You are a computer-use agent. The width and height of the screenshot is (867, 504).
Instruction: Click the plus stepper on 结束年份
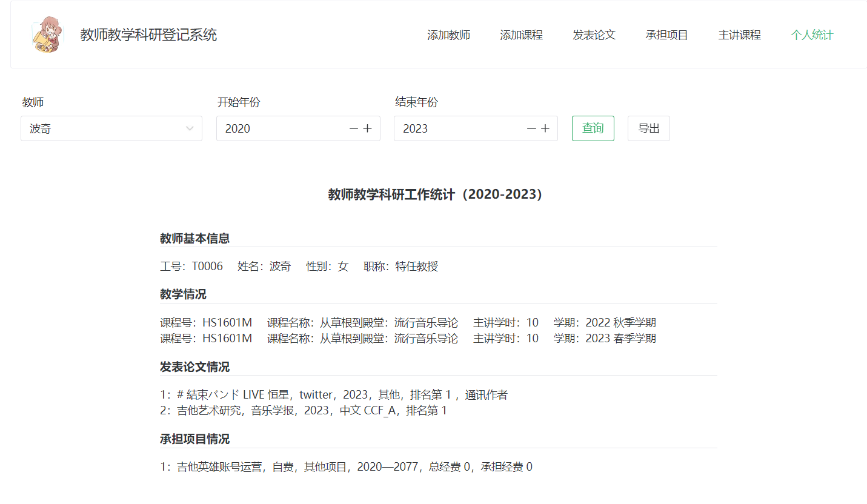point(545,128)
